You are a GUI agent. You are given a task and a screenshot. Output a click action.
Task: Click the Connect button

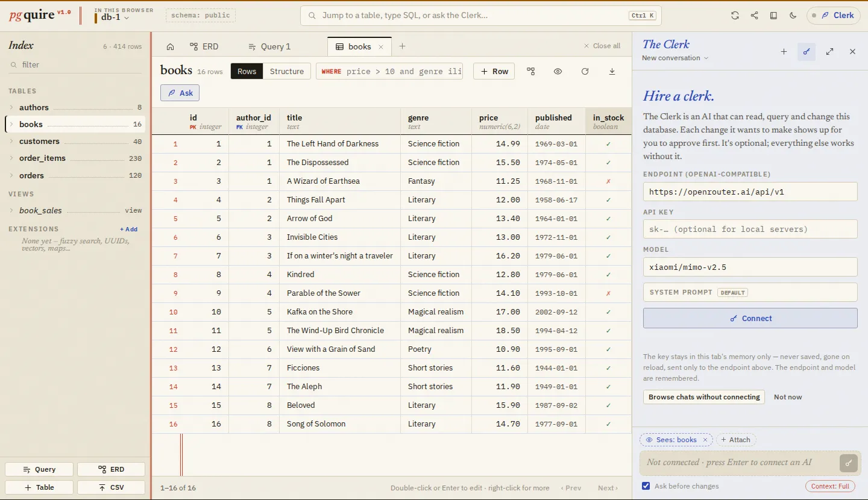[750, 318]
